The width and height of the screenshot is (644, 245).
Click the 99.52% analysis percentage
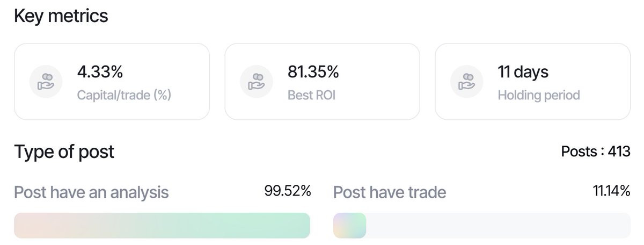288,191
